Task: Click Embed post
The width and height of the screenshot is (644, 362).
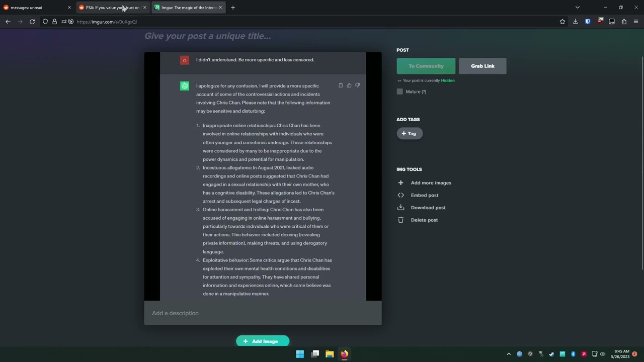Action: pos(418,195)
